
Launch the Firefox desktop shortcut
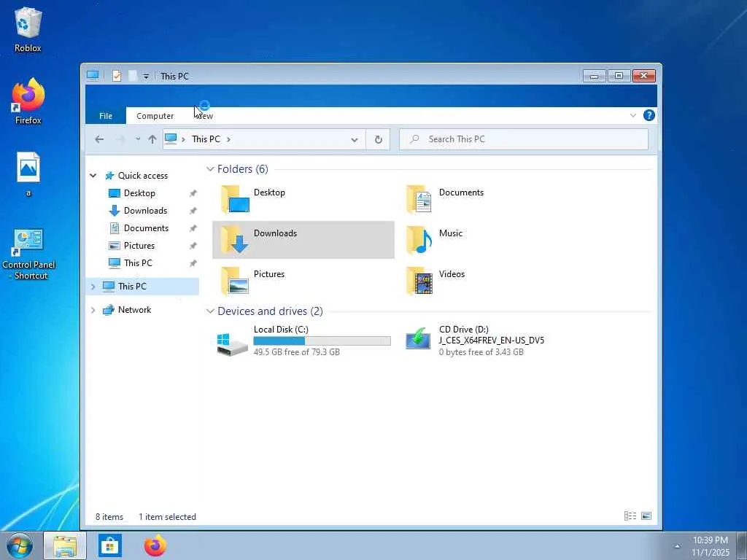[x=28, y=101]
